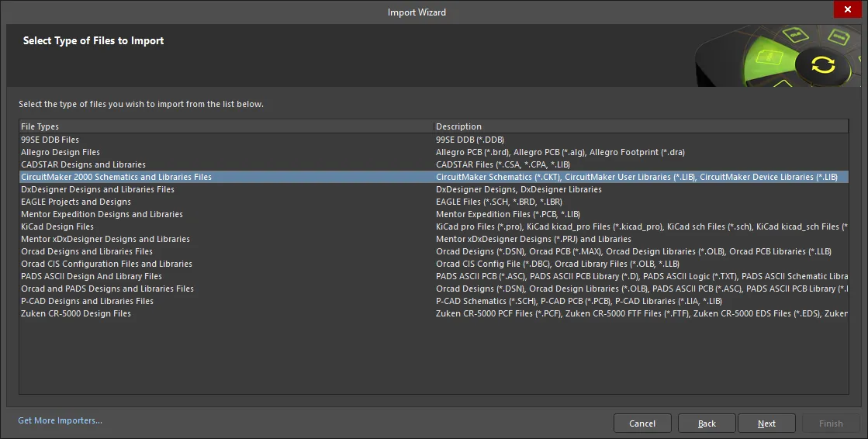Pick PADS ASCII Design And Library Files
This screenshot has width=868, height=439.
[434, 275]
